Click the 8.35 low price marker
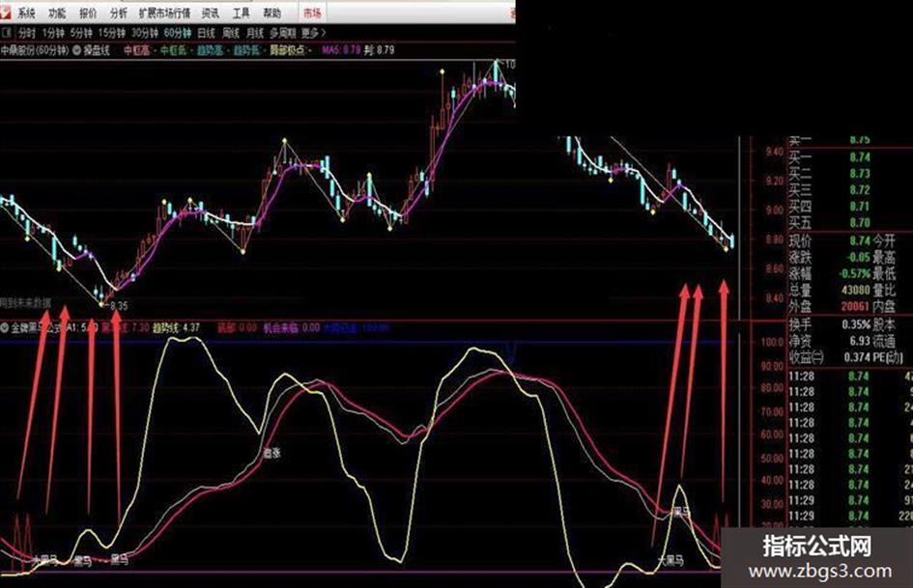 click(118, 305)
